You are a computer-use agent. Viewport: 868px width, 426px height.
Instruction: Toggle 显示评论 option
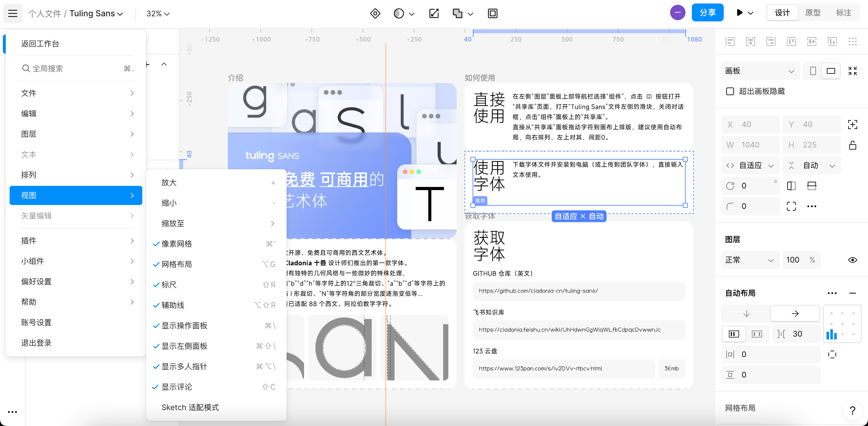(x=216, y=387)
